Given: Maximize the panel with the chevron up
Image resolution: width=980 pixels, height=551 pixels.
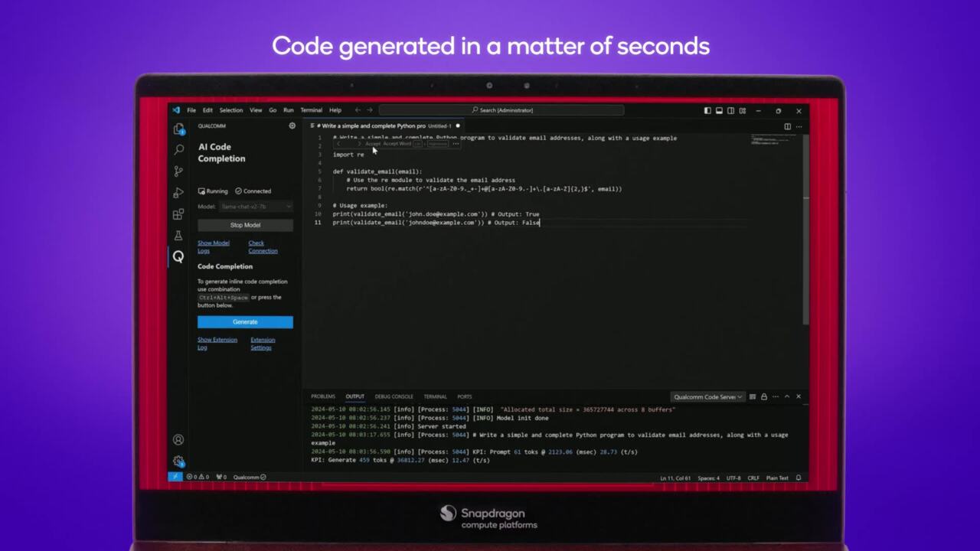Looking at the screenshot, I should (787, 396).
